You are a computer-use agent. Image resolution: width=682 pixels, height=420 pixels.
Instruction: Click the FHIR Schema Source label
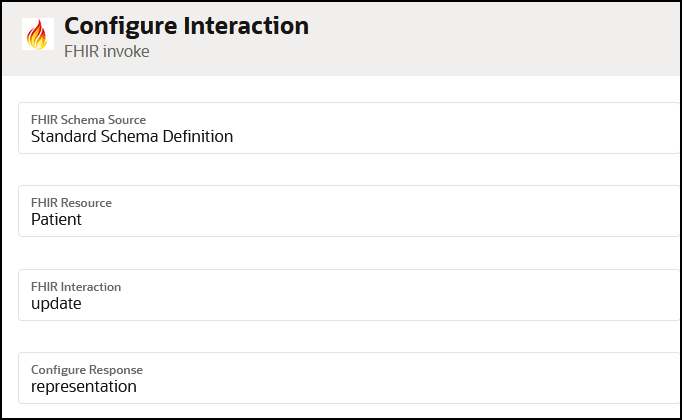click(88, 119)
